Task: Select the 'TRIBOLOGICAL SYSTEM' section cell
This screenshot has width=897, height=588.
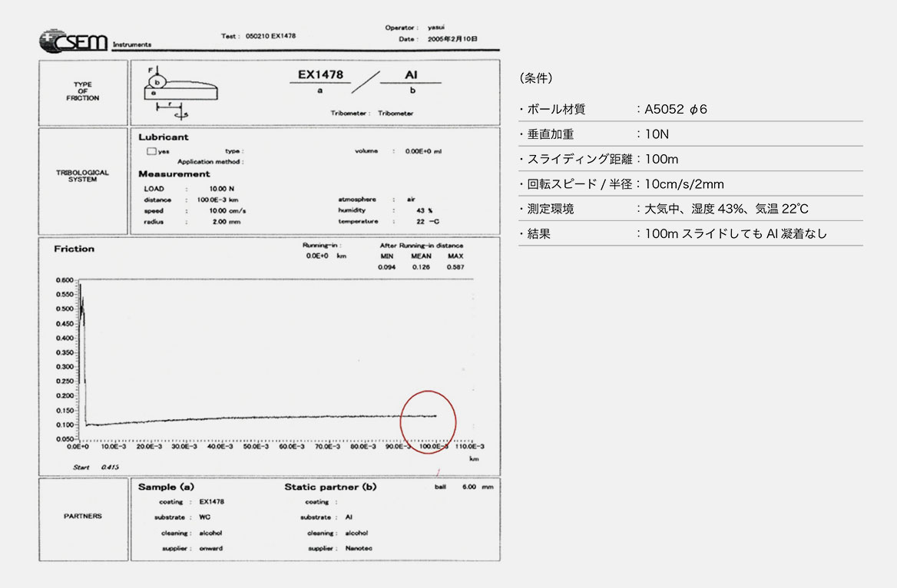Action: click(x=83, y=177)
